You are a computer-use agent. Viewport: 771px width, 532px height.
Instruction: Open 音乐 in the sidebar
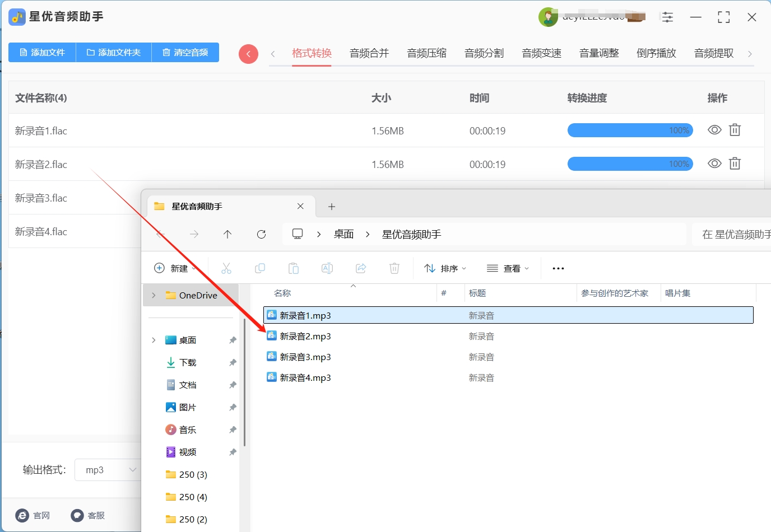(188, 430)
